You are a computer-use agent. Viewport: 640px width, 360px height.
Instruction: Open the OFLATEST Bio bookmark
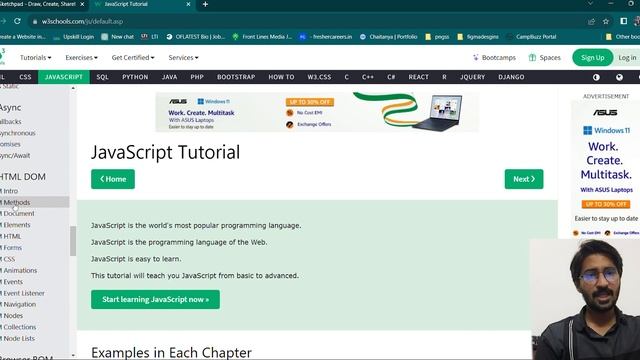coord(196,37)
